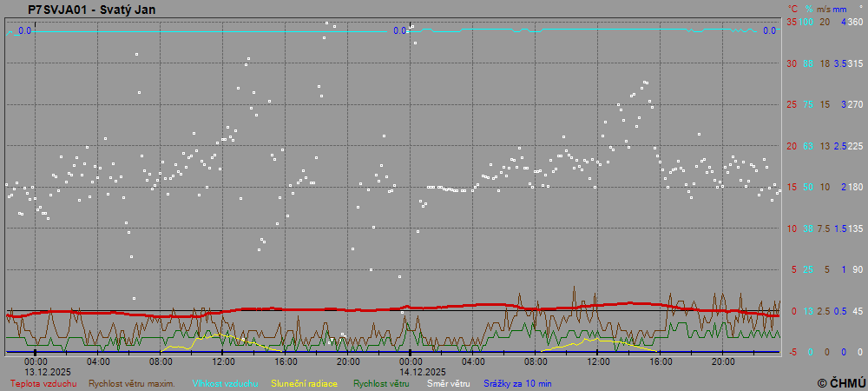The image size is (868, 391).
Task: Select the 180 wind direction axis value
Action: pyautogui.click(x=855, y=187)
